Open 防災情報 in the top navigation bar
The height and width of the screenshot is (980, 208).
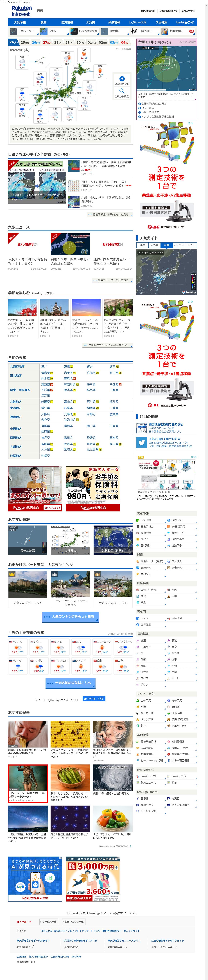(x=67, y=23)
